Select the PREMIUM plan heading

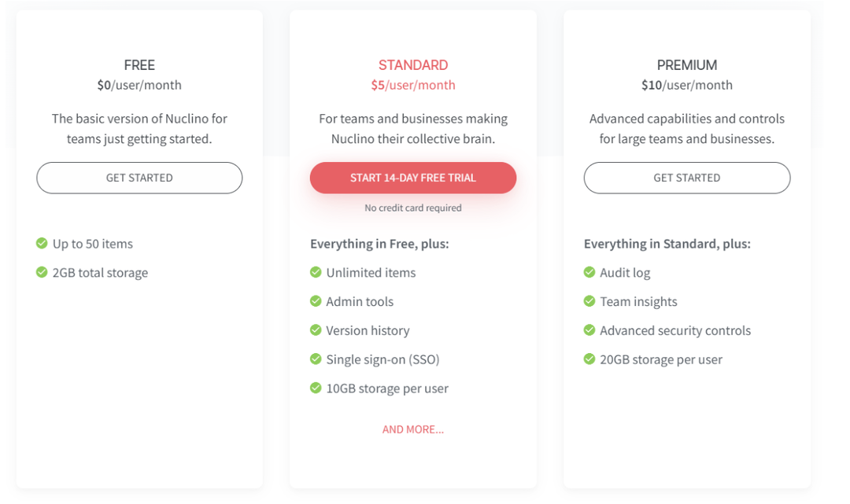[687, 65]
